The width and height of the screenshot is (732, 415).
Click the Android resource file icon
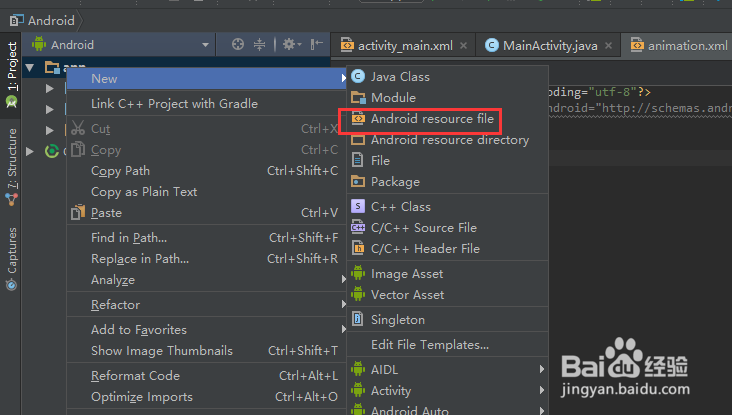[x=358, y=119]
